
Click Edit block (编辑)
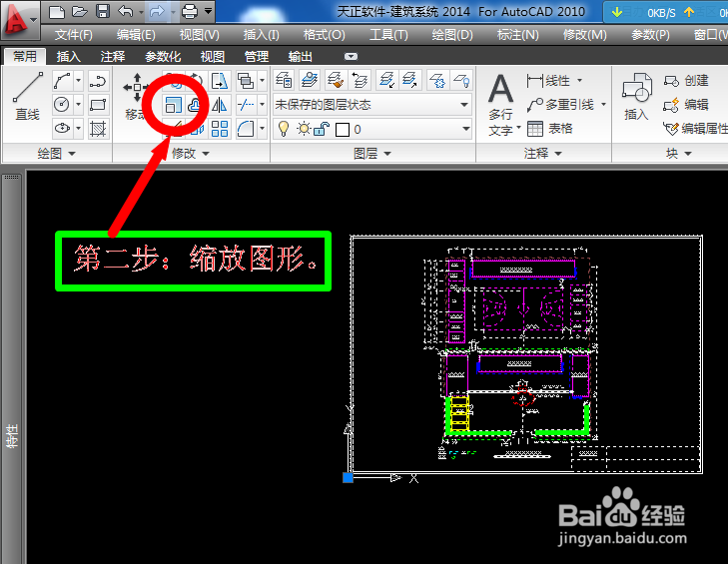tap(686, 105)
